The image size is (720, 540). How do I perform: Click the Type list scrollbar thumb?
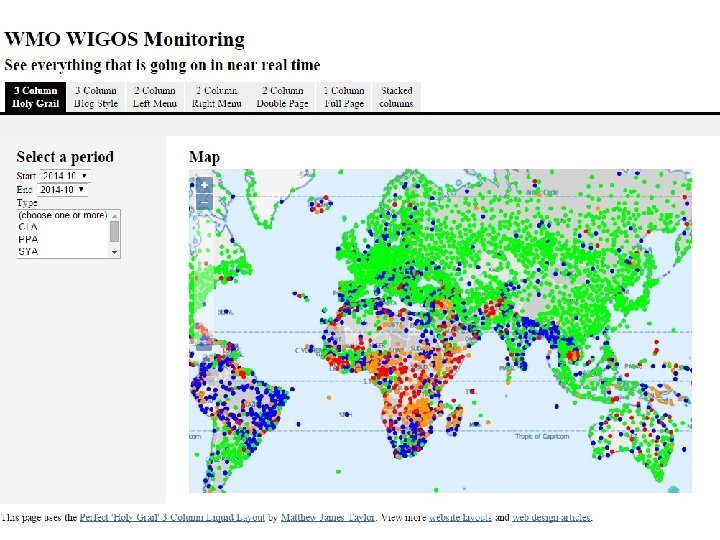[x=115, y=231]
